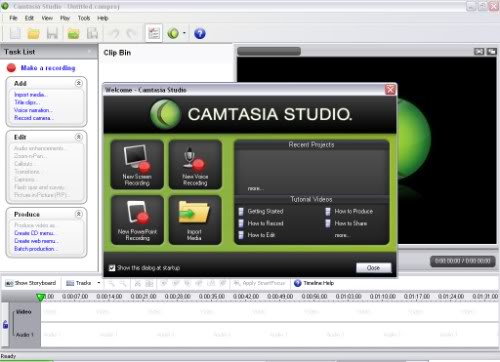Screen dimensions: 500x362
Task: Start a New PowerPoint Recording
Action: tap(137, 220)
